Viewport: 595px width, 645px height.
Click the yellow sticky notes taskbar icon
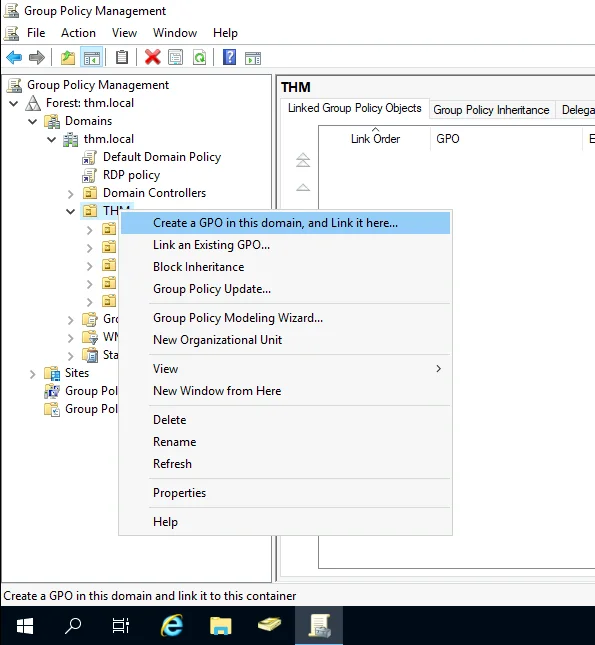pos(270,624)
